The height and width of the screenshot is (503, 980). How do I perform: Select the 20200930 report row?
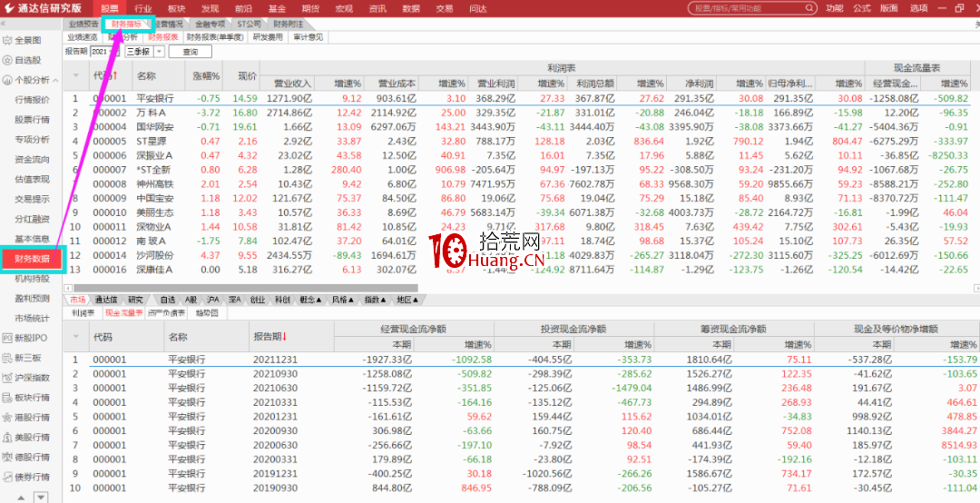click(x=521, y=430)
